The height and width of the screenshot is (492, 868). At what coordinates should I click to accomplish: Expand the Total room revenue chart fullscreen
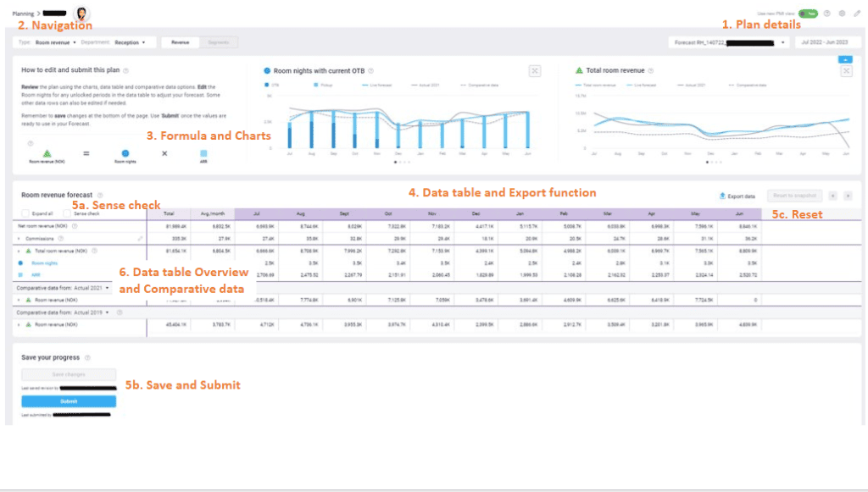pos(846,71)
